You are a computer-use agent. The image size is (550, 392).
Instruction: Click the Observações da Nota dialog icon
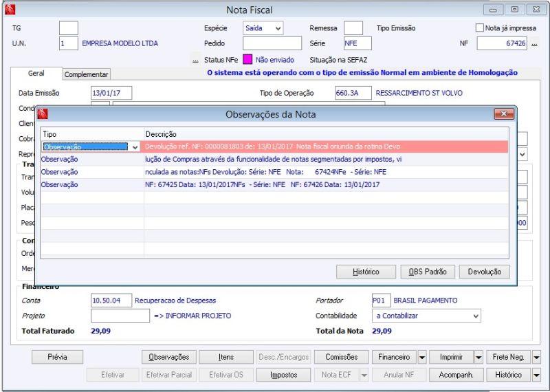click(43, 113)
